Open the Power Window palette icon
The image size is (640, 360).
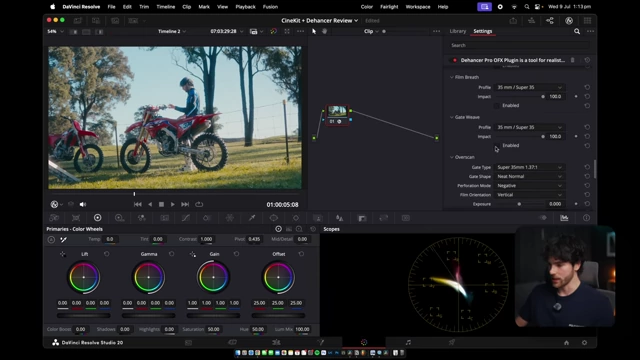click(274, 218)
